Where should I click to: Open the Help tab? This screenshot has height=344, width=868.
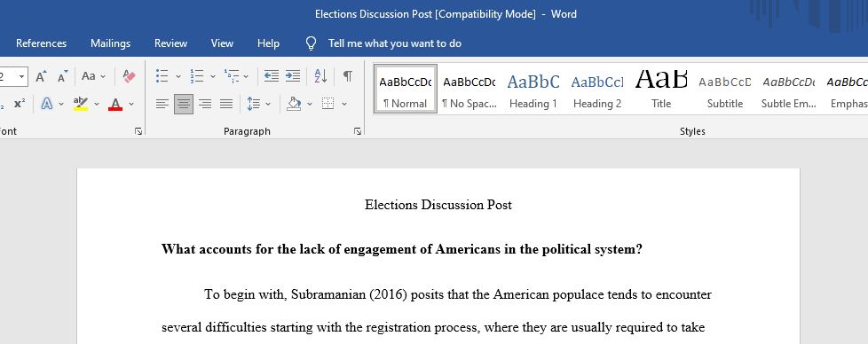coord(268,43)
